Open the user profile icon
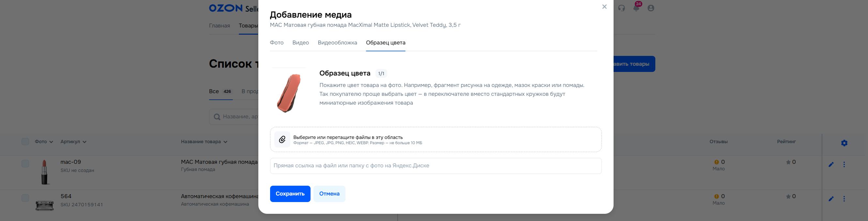Viewport: 868px width, 221px height. click(x=651, y=8)
